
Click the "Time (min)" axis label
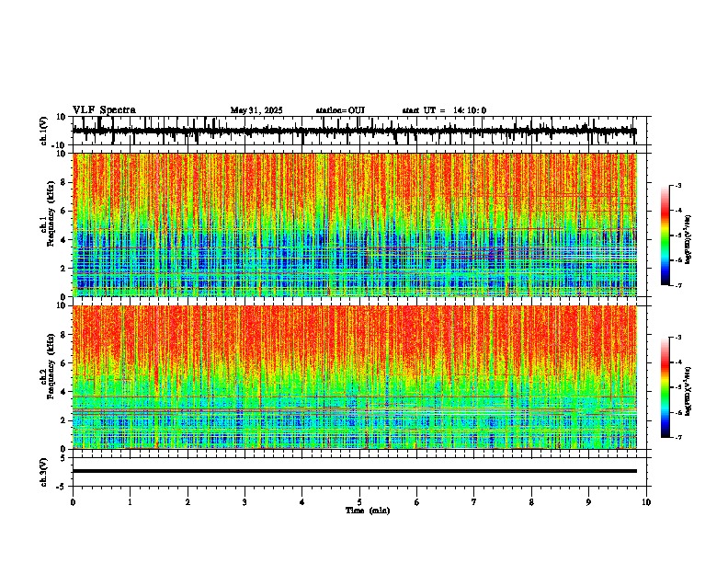click(x=368, y=511)
